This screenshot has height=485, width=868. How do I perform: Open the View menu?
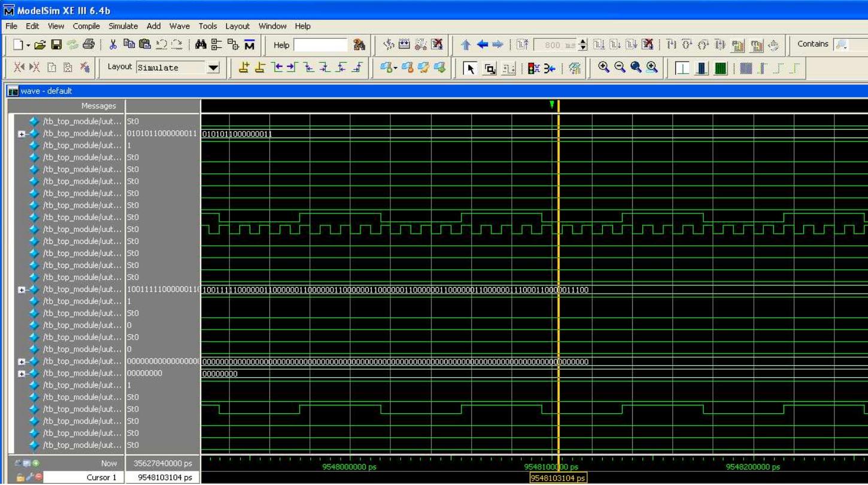click(56, 26)
